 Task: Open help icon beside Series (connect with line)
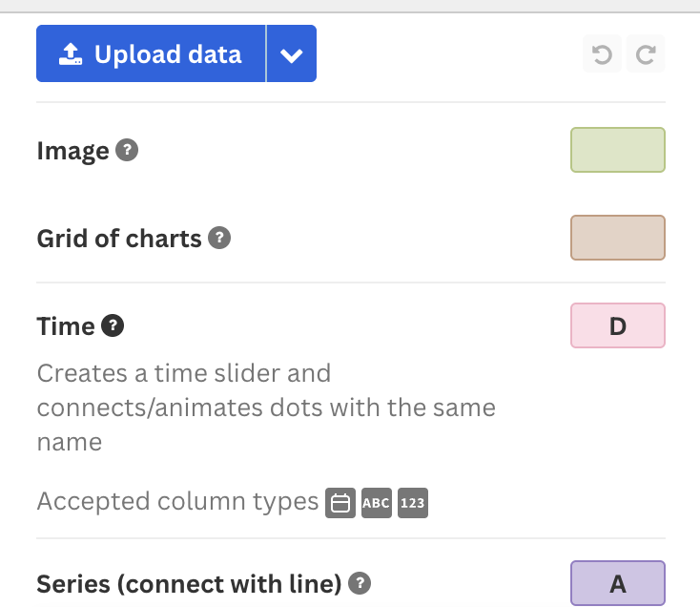click(x=360, y=583)
